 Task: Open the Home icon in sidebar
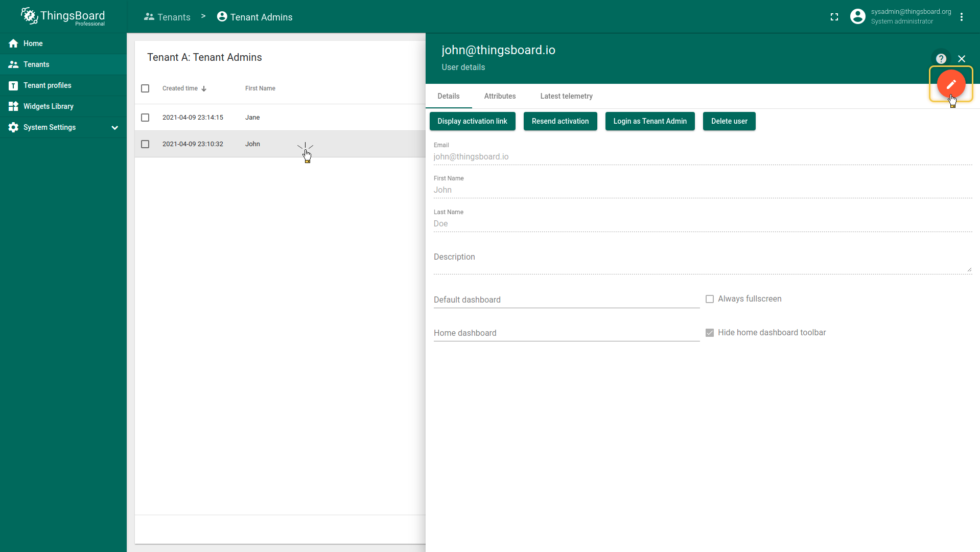tap(13, 43)
